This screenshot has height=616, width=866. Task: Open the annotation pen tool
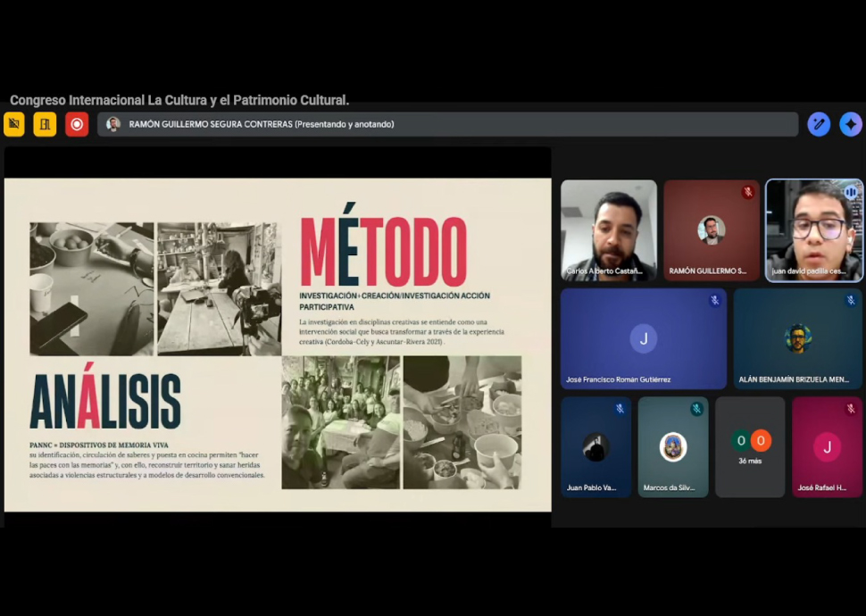point(819,124)
